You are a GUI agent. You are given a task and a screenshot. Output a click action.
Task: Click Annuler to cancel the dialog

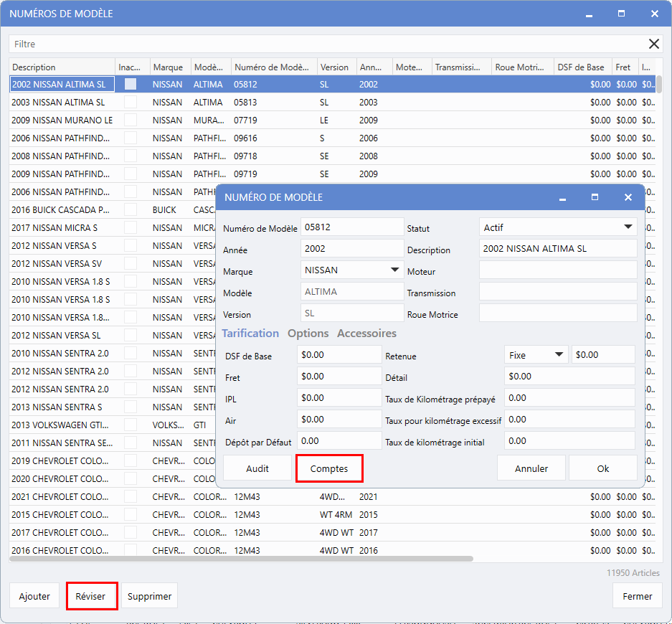[x=531, y=468]
